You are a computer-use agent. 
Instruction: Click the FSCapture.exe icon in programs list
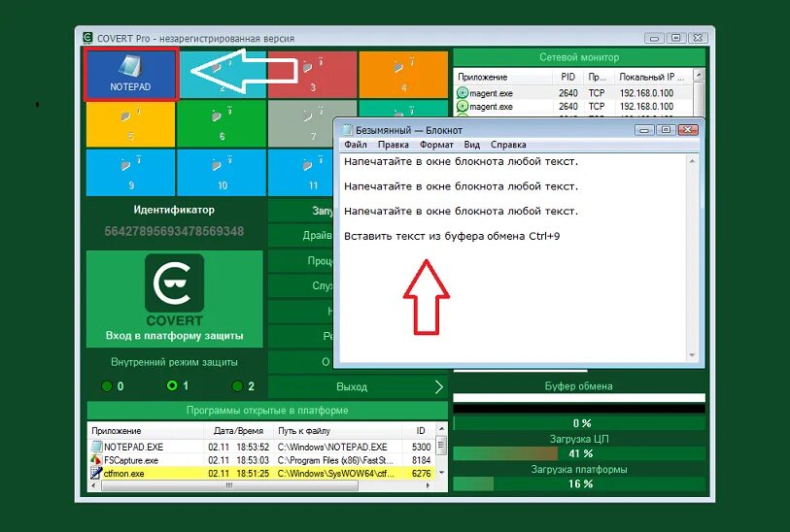tap(97, 460)
